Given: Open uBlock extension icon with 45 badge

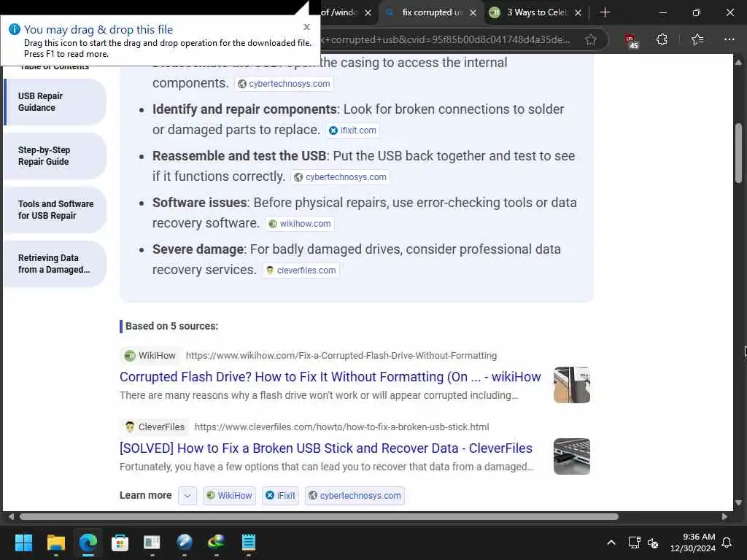Looking at the screenshot, I should pos(631,41).
